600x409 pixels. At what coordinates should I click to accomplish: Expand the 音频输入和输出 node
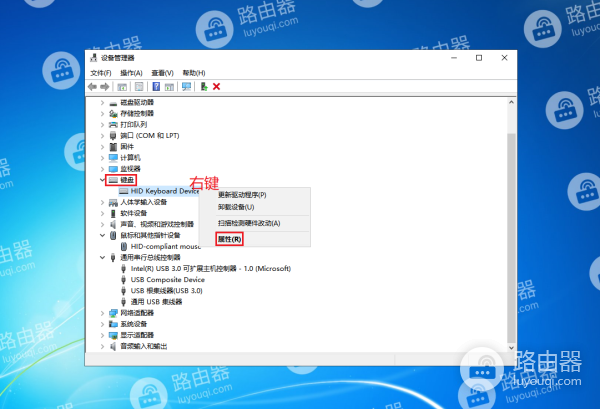102,346
